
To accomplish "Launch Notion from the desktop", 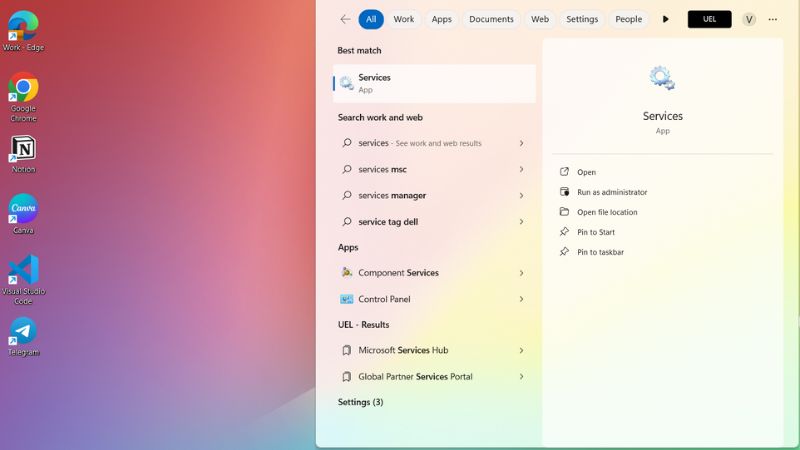I will (x=23, y=150).
